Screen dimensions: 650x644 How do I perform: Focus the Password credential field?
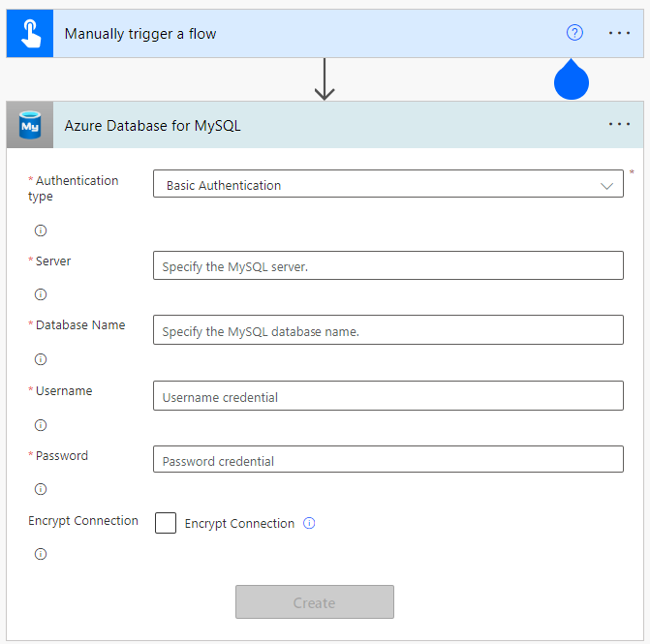pos(388,459)
